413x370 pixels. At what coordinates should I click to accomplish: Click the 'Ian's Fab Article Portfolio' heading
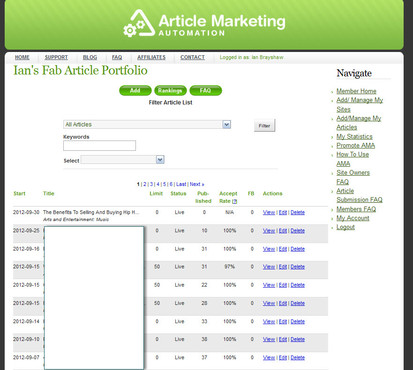click(80, 71)
